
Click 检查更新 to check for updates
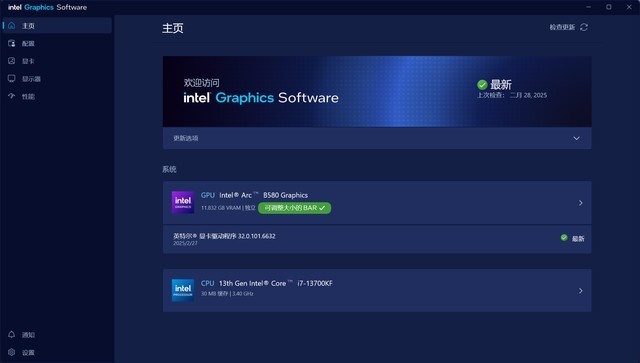coord(562,27)
